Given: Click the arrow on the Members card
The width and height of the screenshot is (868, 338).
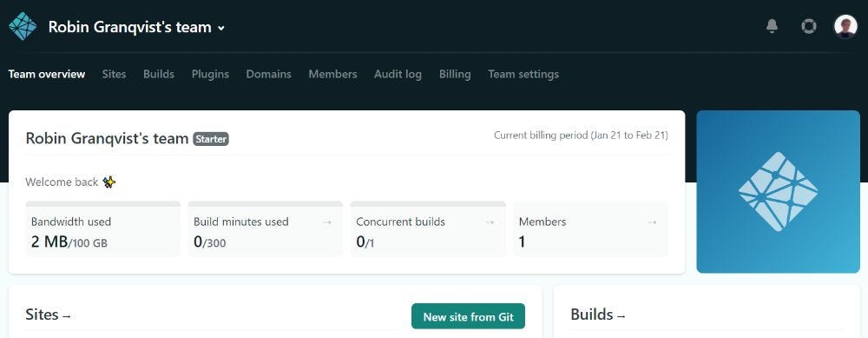Looking at the screenshot, I should tap(652, 222).
